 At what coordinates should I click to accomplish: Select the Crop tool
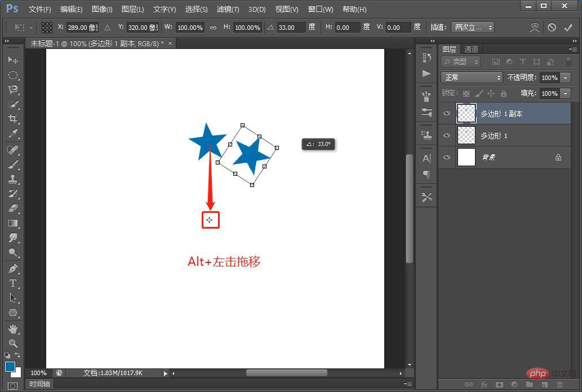tap(13, 119)
